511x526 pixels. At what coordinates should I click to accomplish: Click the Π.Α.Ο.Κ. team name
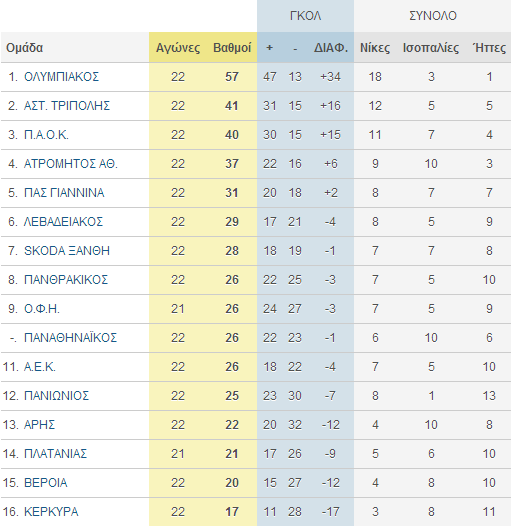click(46, 135)
